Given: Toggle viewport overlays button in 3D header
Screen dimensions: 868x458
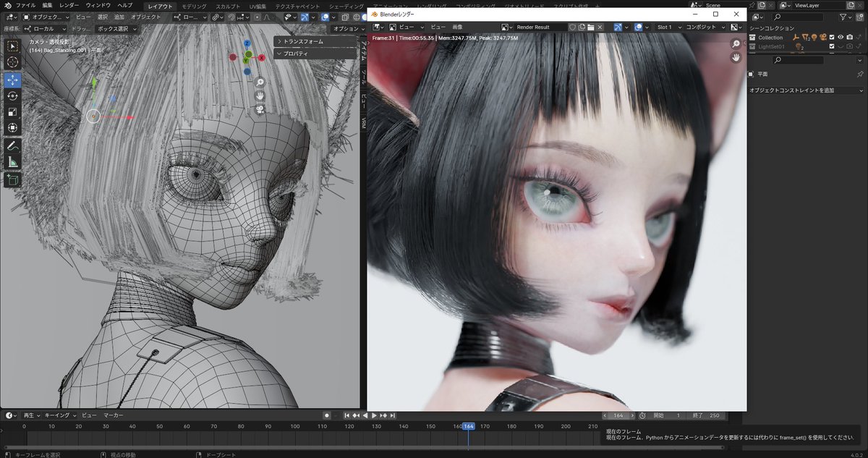Looking at the screenshot, I should (x=326, y=17).
